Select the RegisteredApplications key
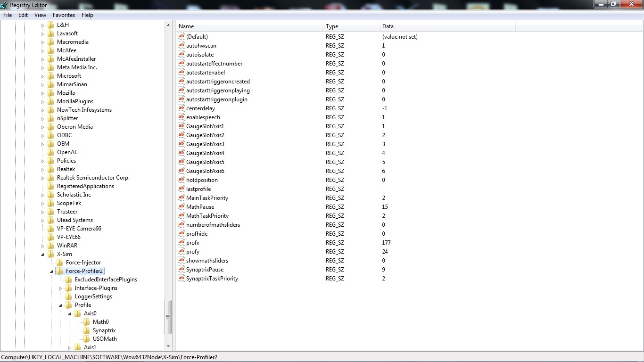The image size is (644, 362). pos(85,186)
